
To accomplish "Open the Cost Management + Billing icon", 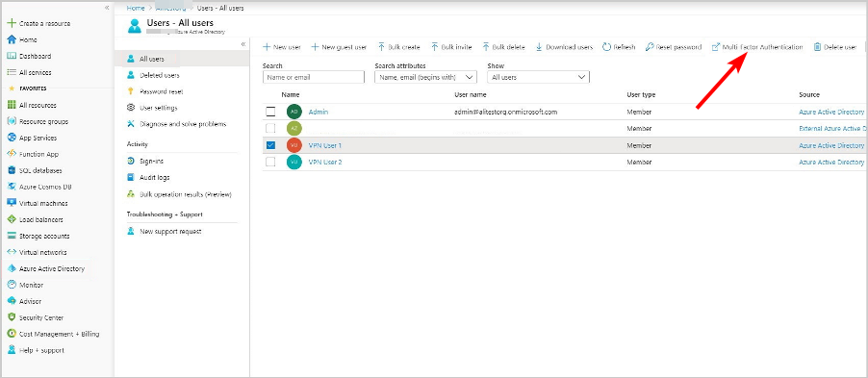I will click(12, 334).
